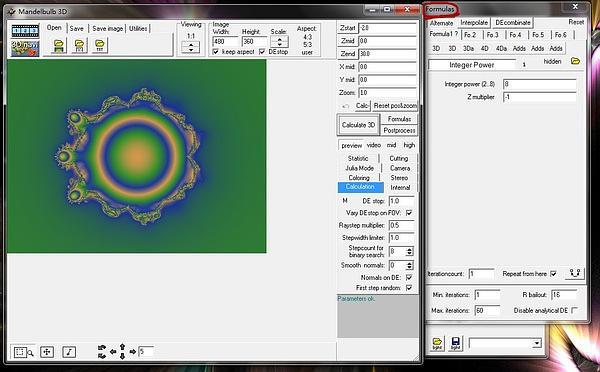Open the 3D navigator icon
The width and height of the screenshot is (600, 372).
[25, 49]
